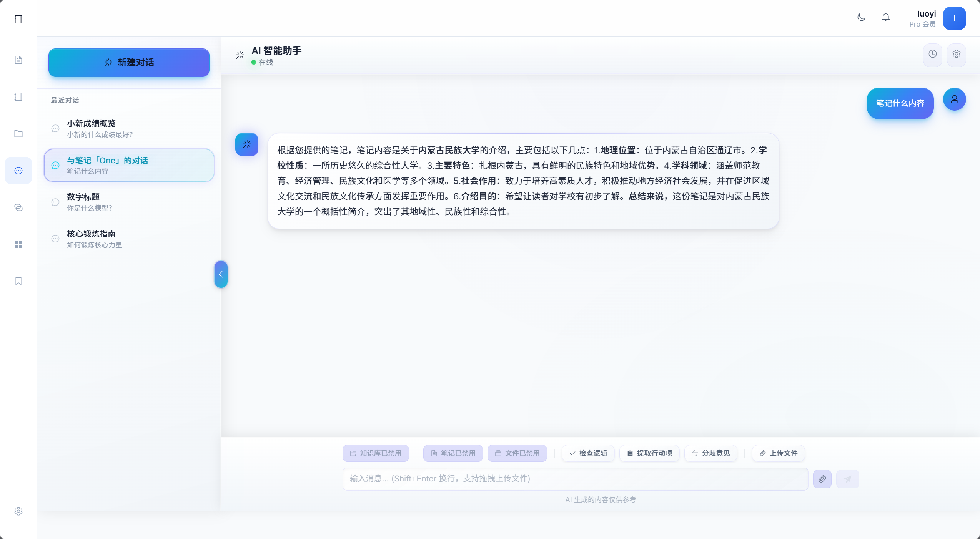Collapse the conversation list panel arrow

pos(221,274)
